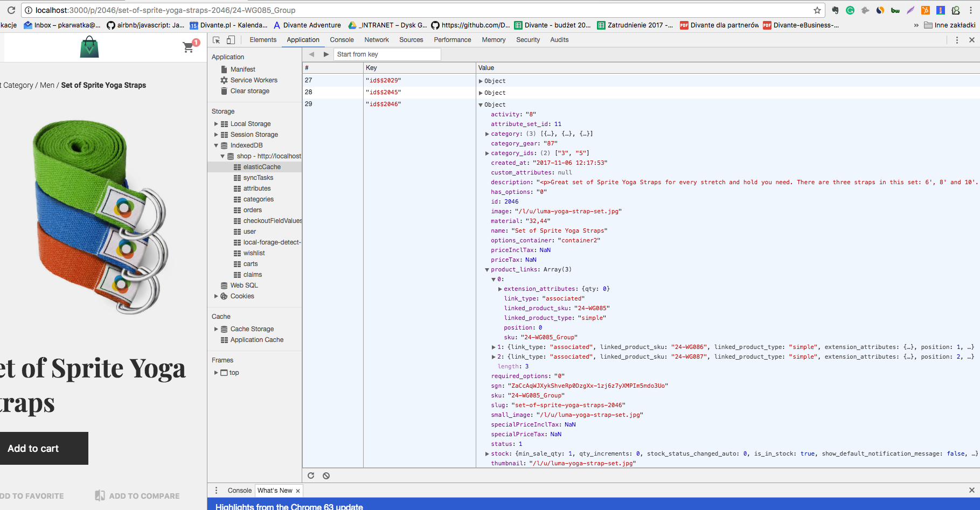Switch to the Network tab

[x=376, y=40]
